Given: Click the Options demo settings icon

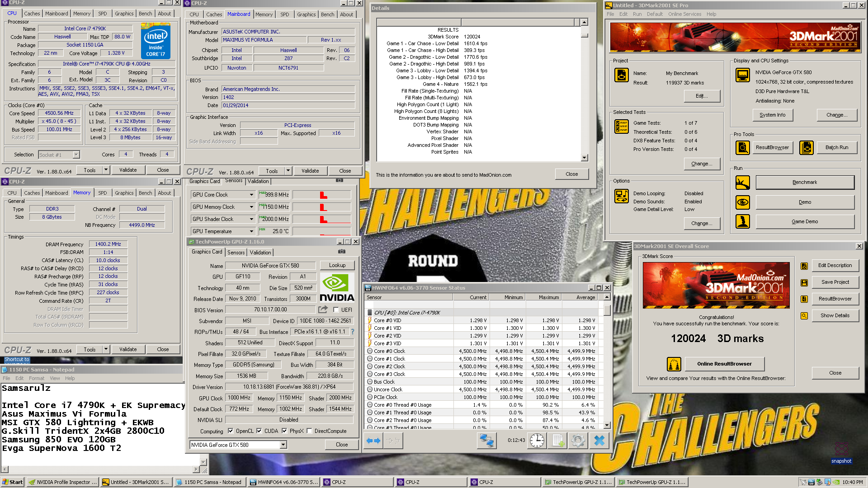Looking at the screenshot, I should click(x=622, y=196).
